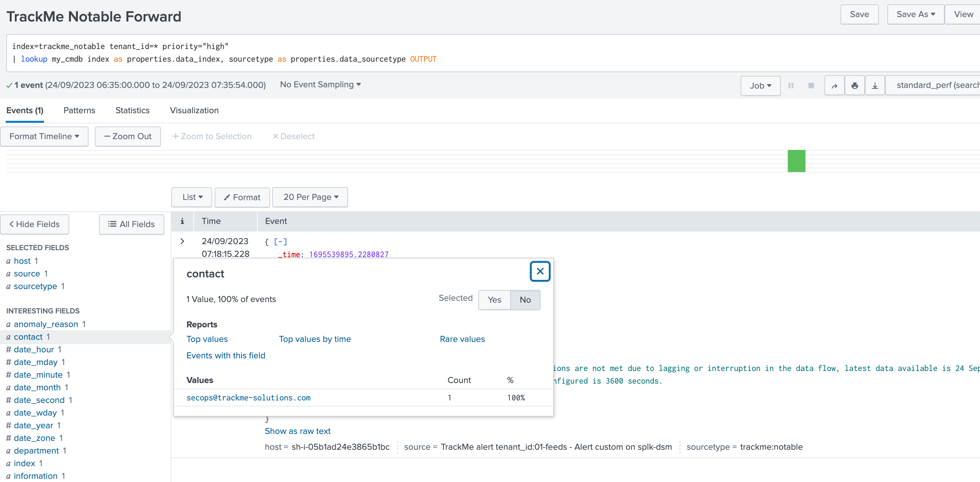Click the print results icon
Viewport: 980px width, 482px height.
pyautogui.click(x=854, y=86)
